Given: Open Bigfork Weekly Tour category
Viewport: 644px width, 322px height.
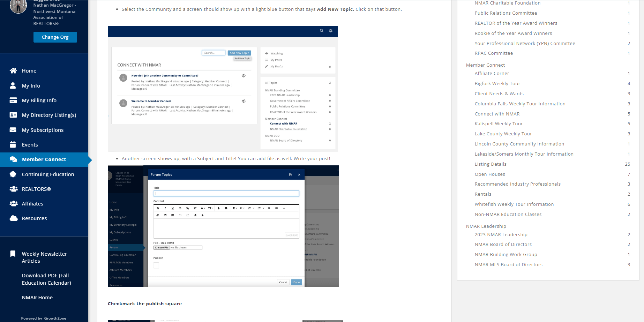Looking at the screenshot, I should coord(497,83).
